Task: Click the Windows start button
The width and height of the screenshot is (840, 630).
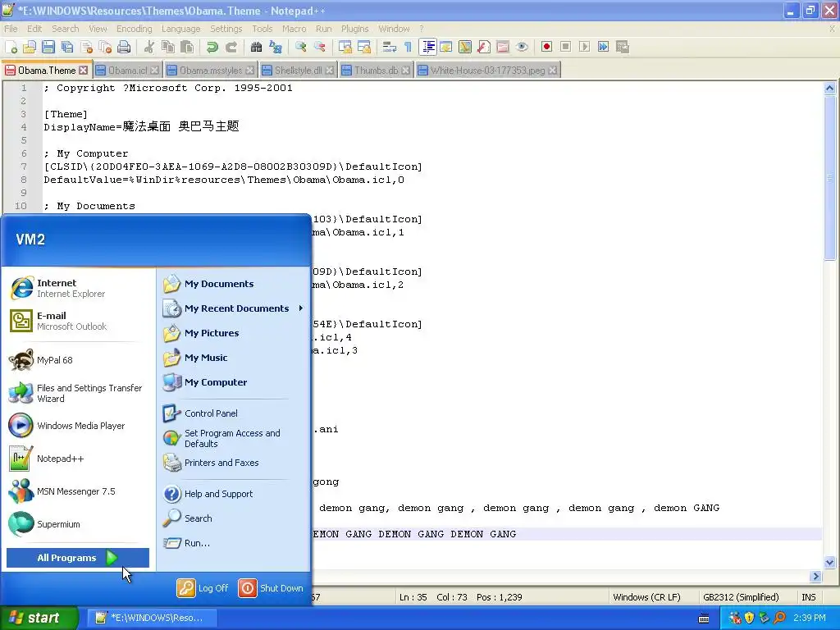Action: tap(39, 618)
